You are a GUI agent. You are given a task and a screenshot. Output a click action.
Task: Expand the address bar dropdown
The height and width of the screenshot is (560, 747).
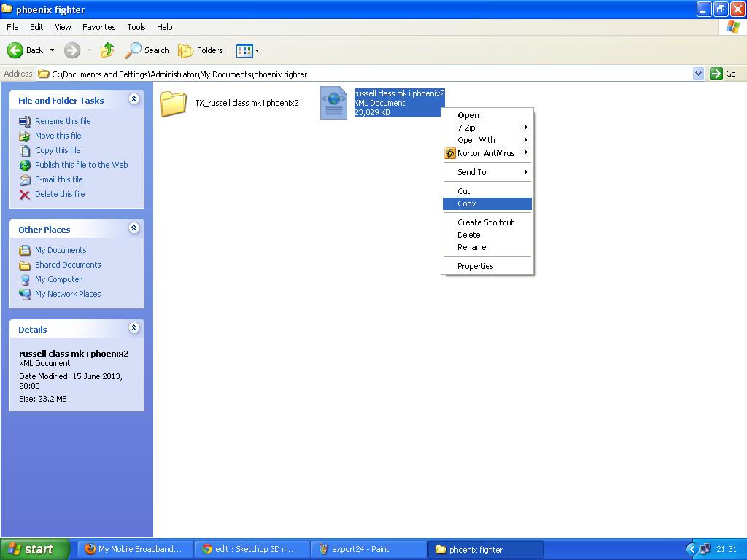(x=698, y=74)
